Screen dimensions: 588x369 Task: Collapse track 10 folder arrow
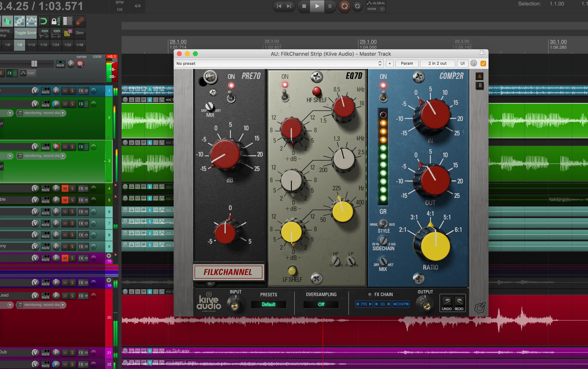point(109,255)
